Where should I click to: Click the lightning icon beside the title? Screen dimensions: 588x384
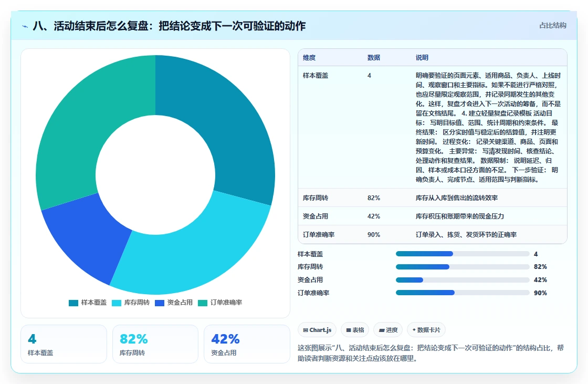[x=25, y=26]
